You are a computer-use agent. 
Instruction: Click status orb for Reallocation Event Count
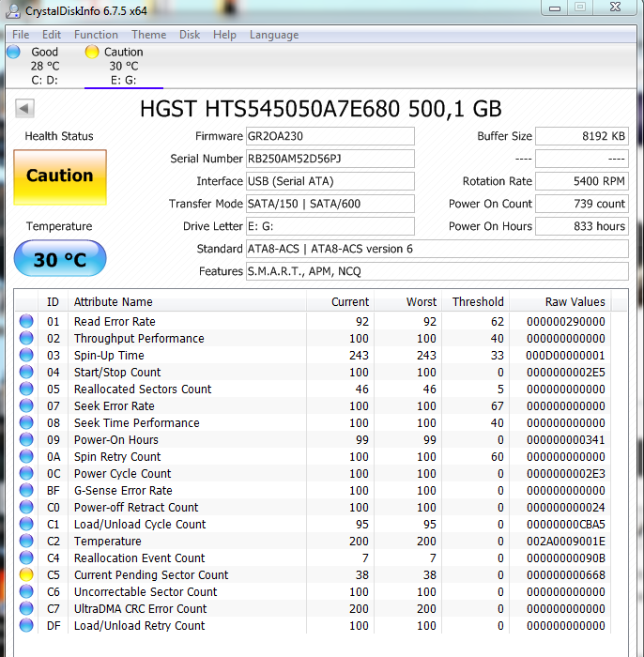(26, 558)
